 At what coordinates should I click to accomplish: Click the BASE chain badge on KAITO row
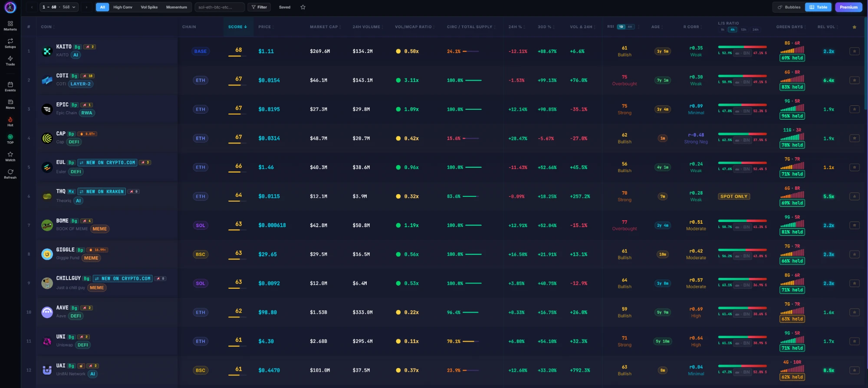tap(201, 51)
